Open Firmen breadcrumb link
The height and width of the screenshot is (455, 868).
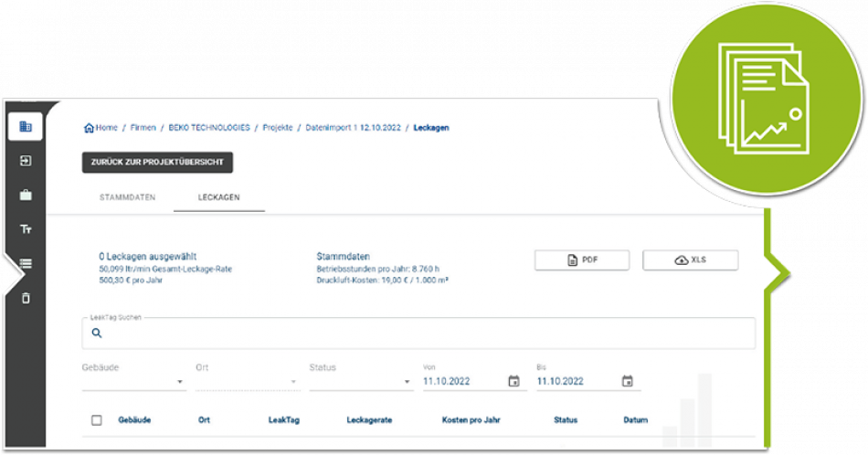pos(143,128)
